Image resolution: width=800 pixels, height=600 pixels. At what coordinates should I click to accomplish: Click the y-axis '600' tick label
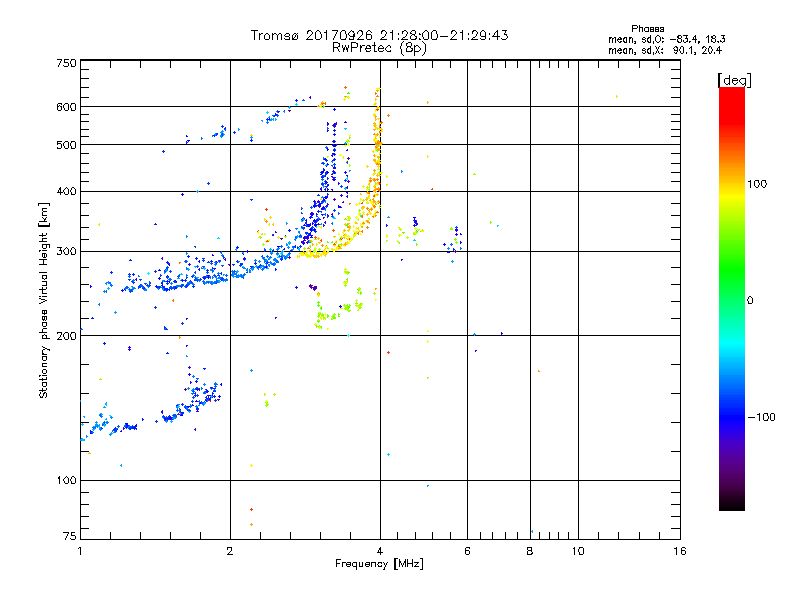coord(66,107)
